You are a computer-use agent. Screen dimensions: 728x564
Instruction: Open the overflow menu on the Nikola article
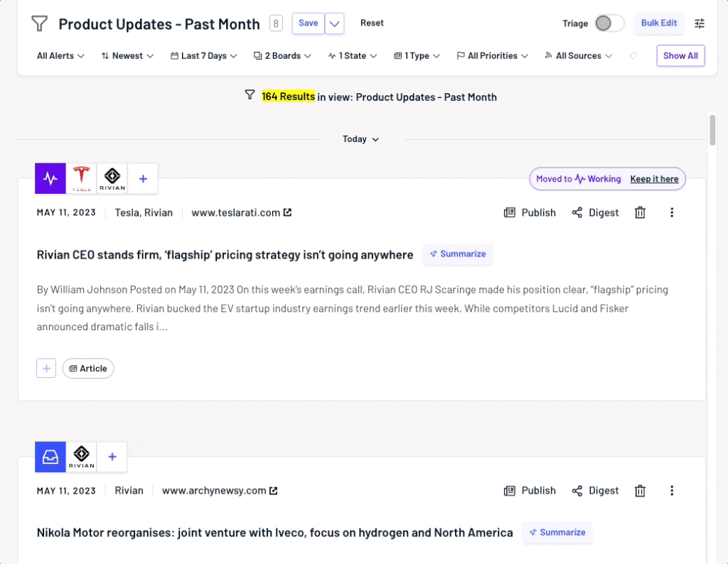pyautogui.click(x=672, y=490)
